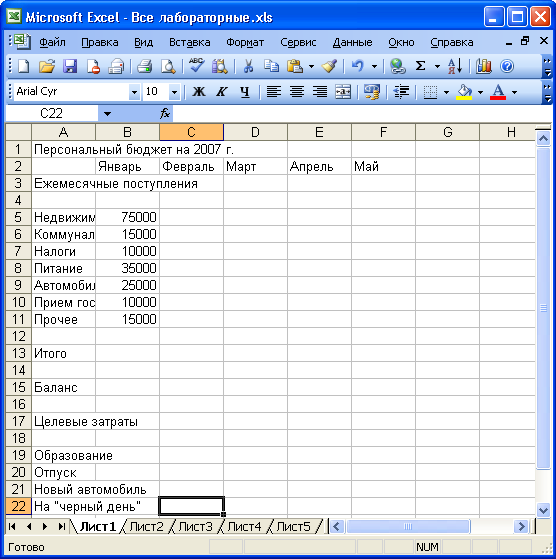Open the font size 10 dropdown
The width and height of the screenshot is (556, 559).
pos(174,92)
